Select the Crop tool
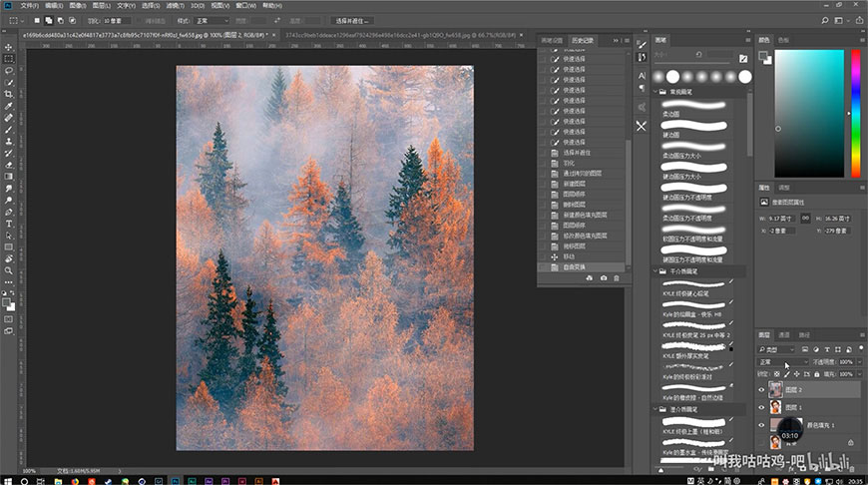Viewport: 868px width, 485px height. 8,94
